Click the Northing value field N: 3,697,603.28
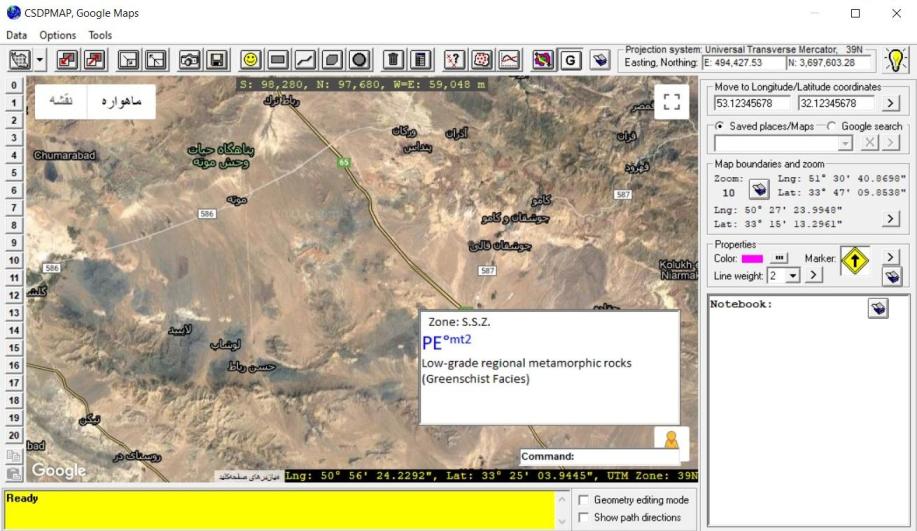This screenshot has width=917, height=531. coord(829,63)
